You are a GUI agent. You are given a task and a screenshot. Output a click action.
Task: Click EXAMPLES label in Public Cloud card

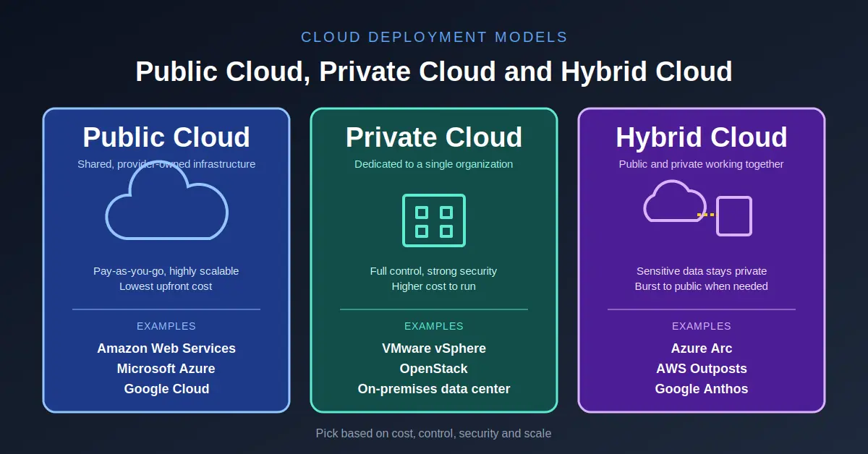coord(166,326)
